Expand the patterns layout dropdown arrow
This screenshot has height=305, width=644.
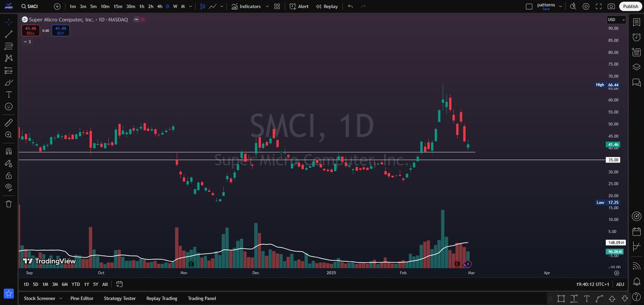(561, 6)
